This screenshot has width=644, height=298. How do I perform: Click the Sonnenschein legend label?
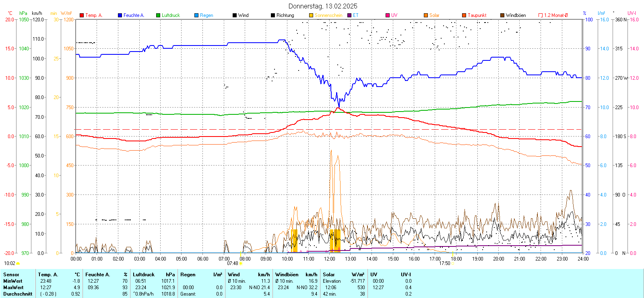(328, 15)
